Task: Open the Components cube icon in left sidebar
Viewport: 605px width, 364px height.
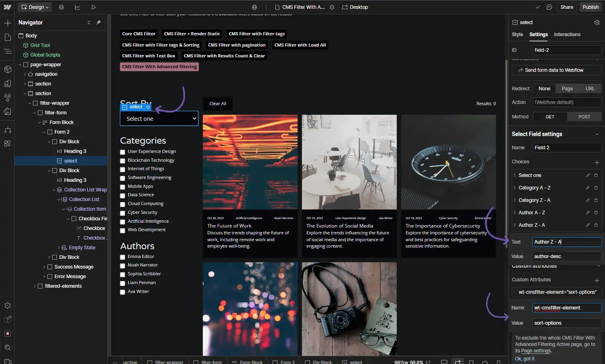Action: click(8, 69)
